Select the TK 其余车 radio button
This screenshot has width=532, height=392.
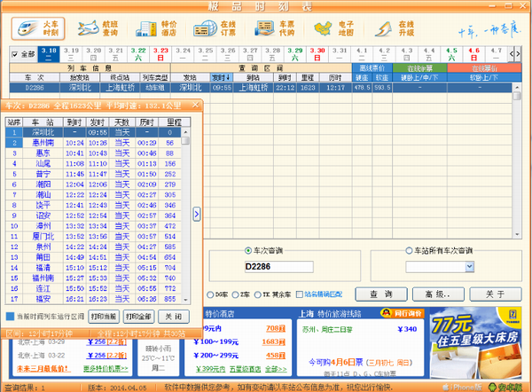[x=257, y=294]
